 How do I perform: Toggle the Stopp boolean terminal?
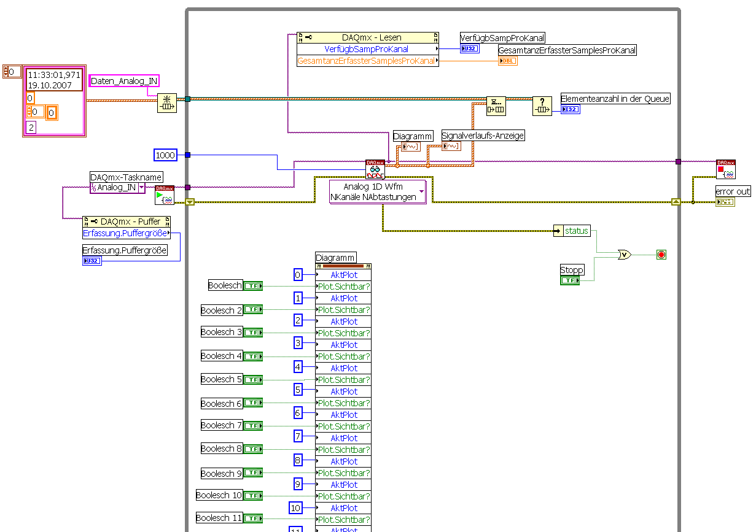click(570, 280)
